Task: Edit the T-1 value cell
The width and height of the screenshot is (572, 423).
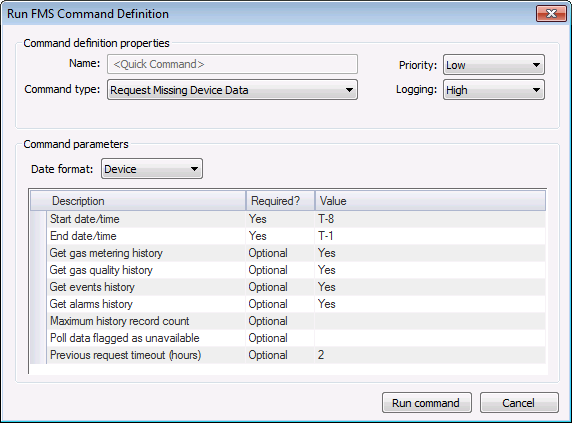Action: tap(430, 236)
